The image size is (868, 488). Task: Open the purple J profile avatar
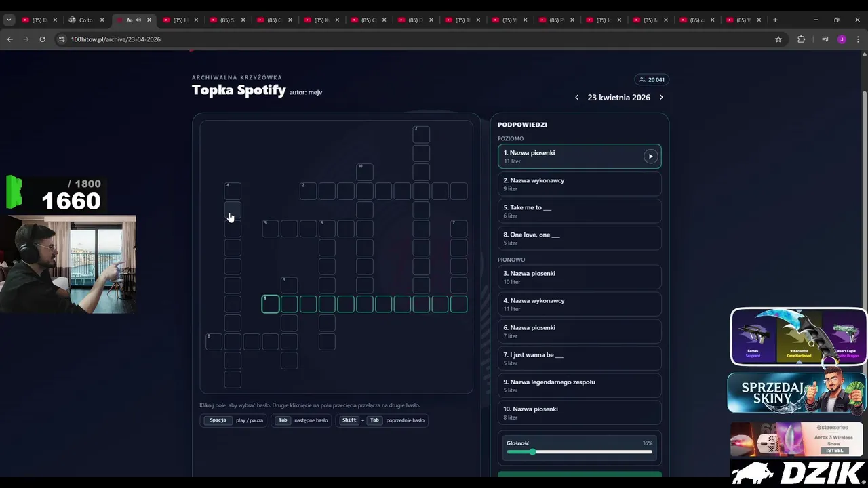point(842,39)
